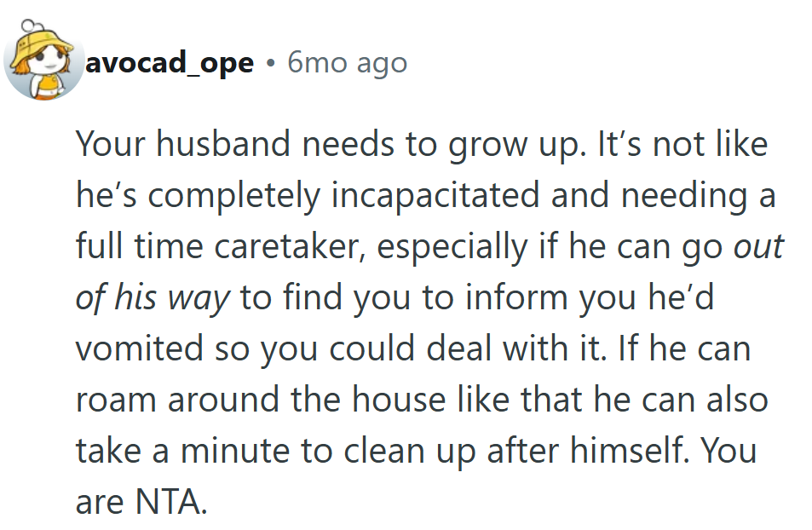Click the italic phrase 'of his way'
This screenshot has height=530, width=812.
coord(153,298)
